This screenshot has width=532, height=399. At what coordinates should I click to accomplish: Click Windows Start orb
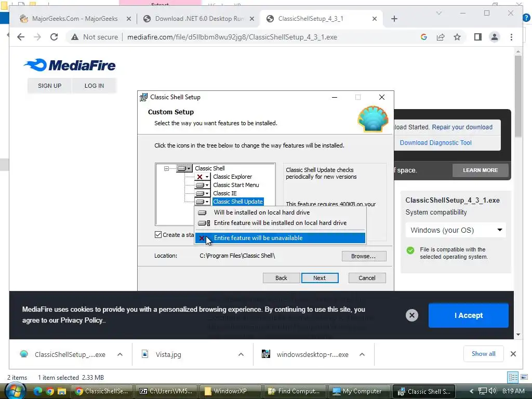(15, 391)
